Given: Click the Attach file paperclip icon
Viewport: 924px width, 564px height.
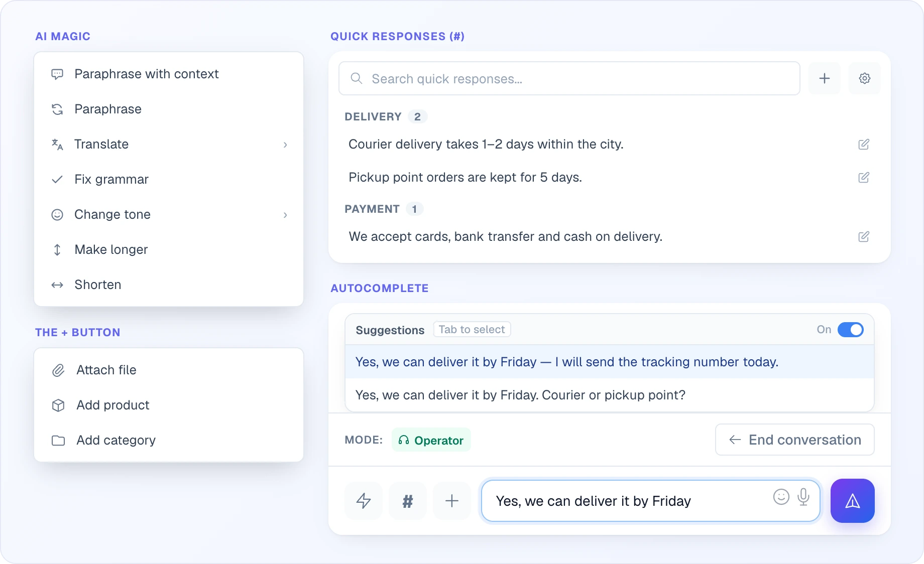Looking at the screenshot, I should click(58, 370).
